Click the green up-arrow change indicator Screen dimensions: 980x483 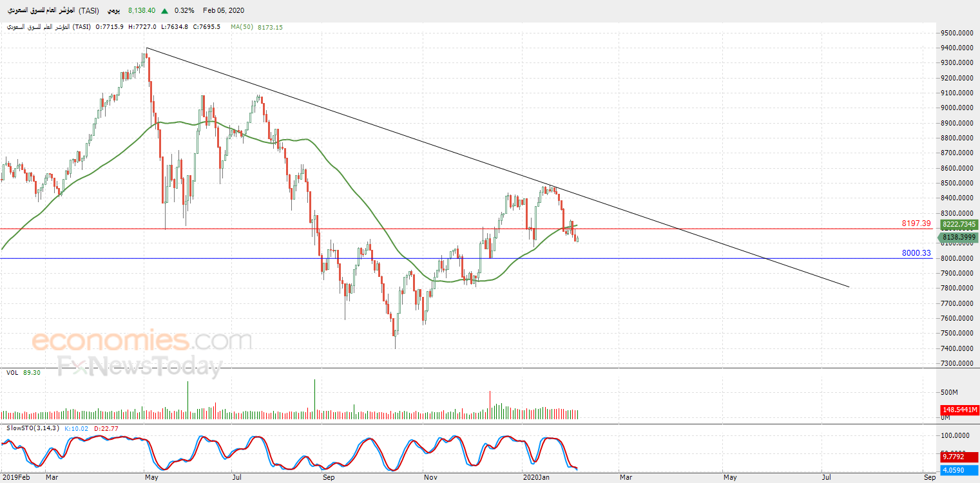pyautogui.click(x=165, y=11)
